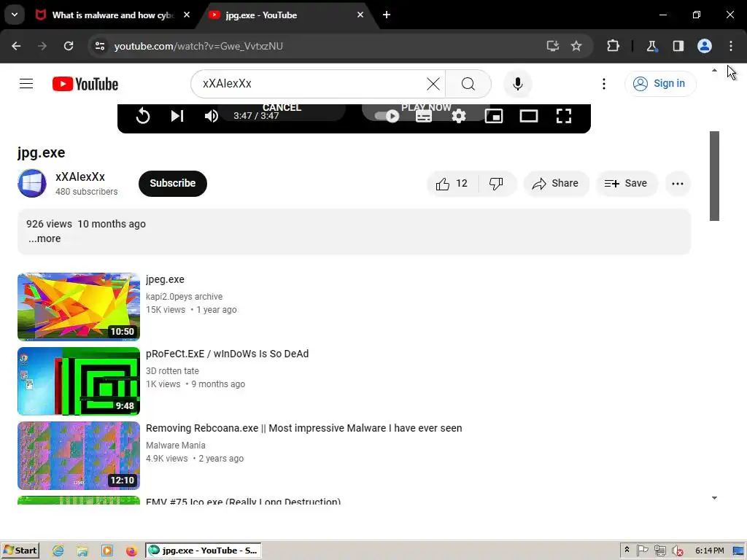The width and height of the screenshot is (747, 560).
Task: Subscribe to xXAlexXx channel
Action: point(172,183)
